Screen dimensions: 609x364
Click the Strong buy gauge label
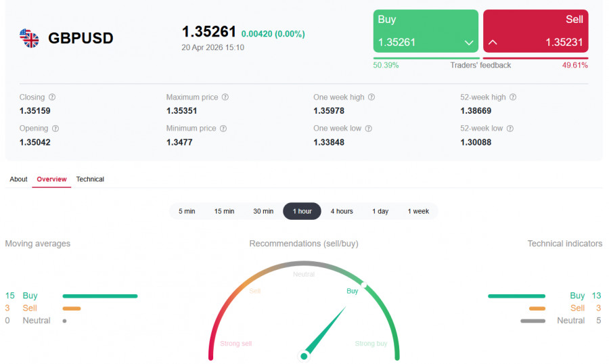371,344
